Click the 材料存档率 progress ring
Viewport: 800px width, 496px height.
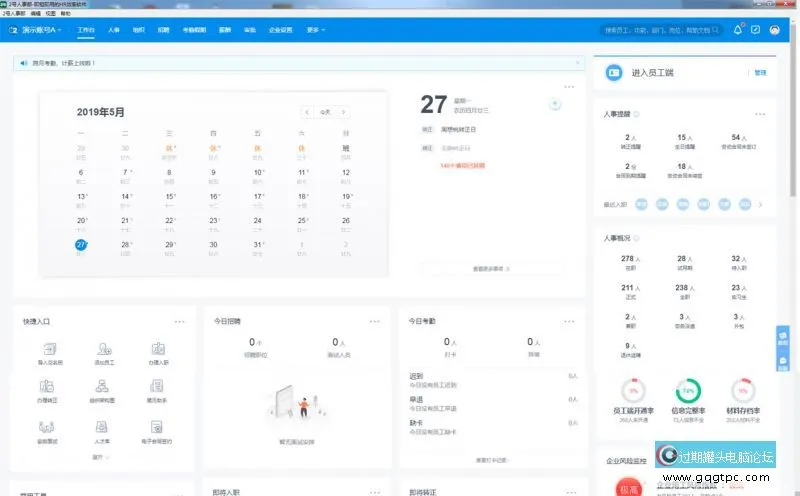point(743,391)
